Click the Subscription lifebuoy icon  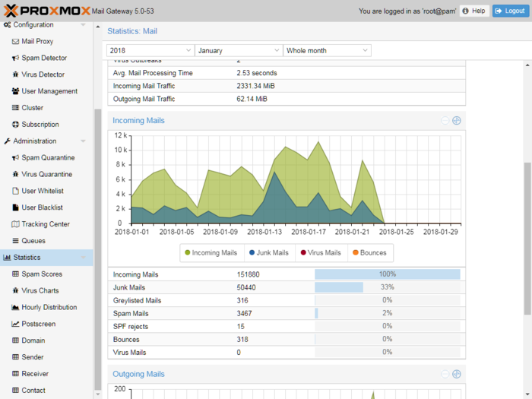pyautogui.click(x=15, y=125)
